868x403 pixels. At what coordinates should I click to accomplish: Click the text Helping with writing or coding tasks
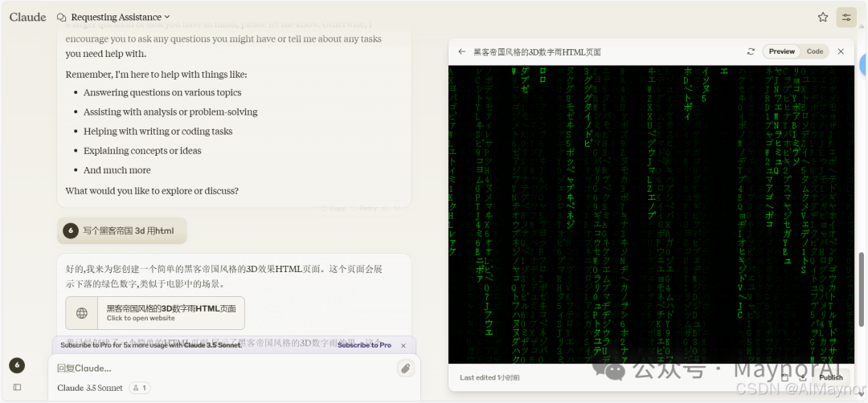click(158, 131)
